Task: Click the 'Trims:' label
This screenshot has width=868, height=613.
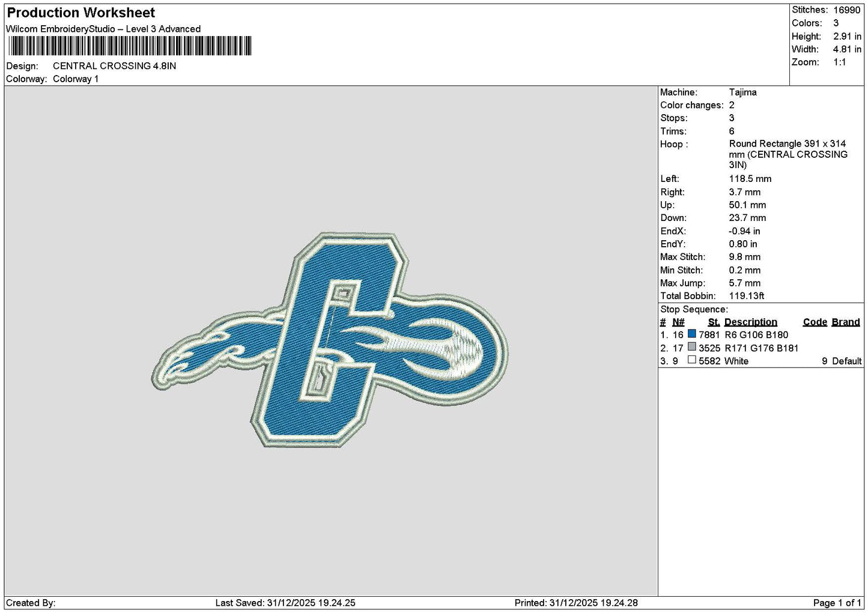Action: click(x=673, y=131)
